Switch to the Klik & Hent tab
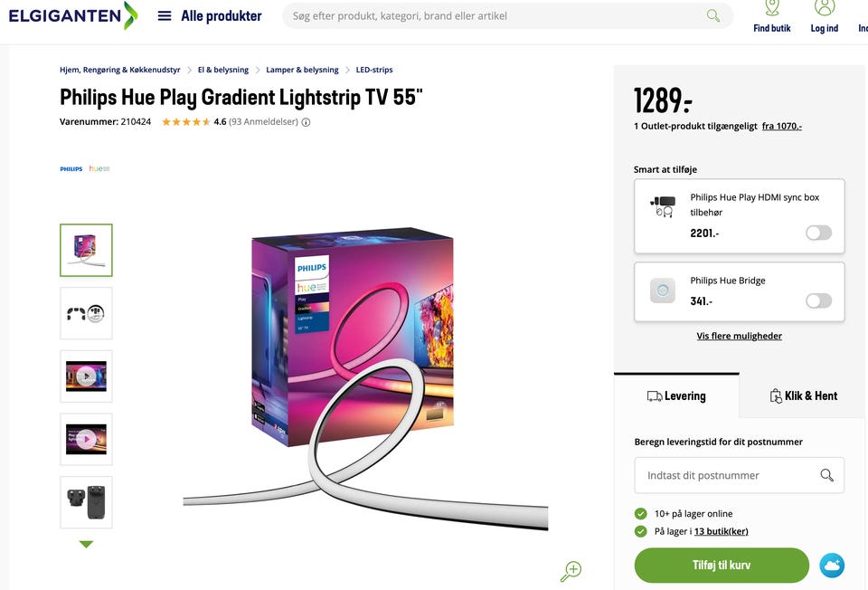Viewport: 868px width, 590px height. pos(803,395)
